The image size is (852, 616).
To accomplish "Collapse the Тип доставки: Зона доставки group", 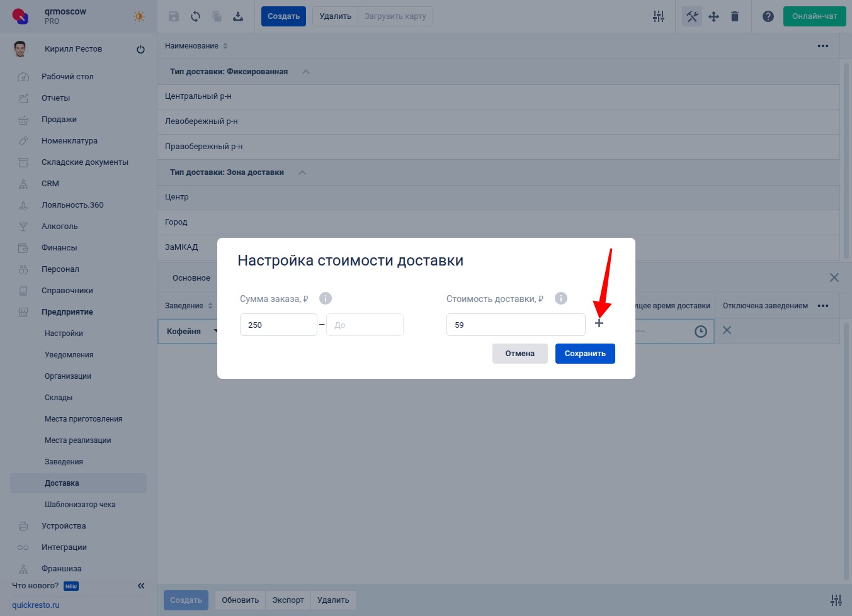I will [302, 172].
